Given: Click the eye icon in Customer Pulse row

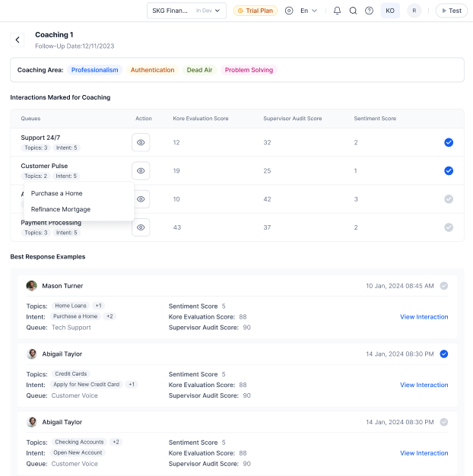Looking at the screenshot, I should coord(141,170).
